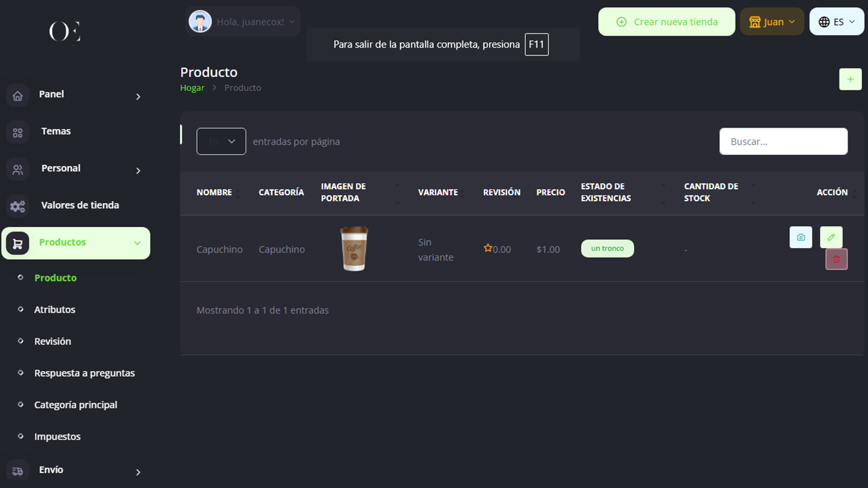Image resolution: width=868 pixels, height=488 pixels.
Task: Click the Temas grid icon
Action: coord(18,133)
